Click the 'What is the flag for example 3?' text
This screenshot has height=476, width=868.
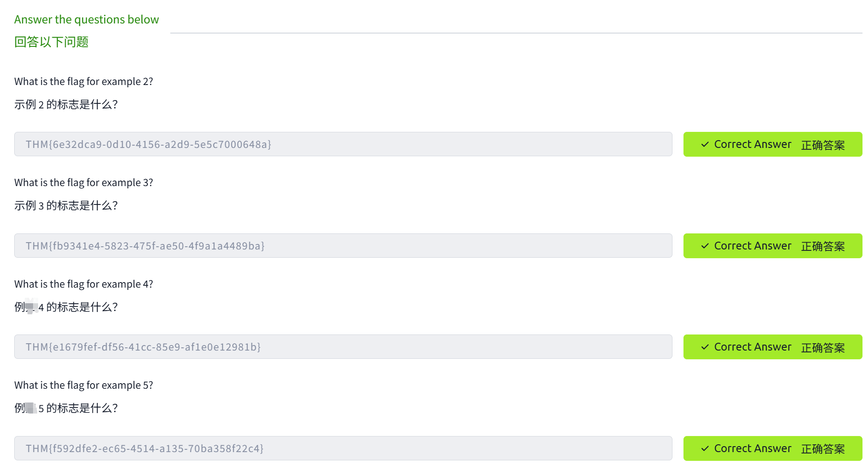pyautogui.click(x=84, y=182)
